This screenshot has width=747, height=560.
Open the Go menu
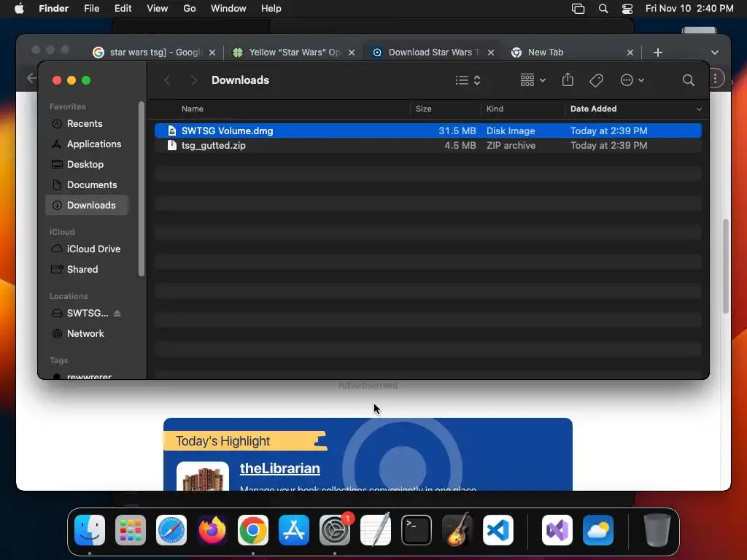coord(190,9)
